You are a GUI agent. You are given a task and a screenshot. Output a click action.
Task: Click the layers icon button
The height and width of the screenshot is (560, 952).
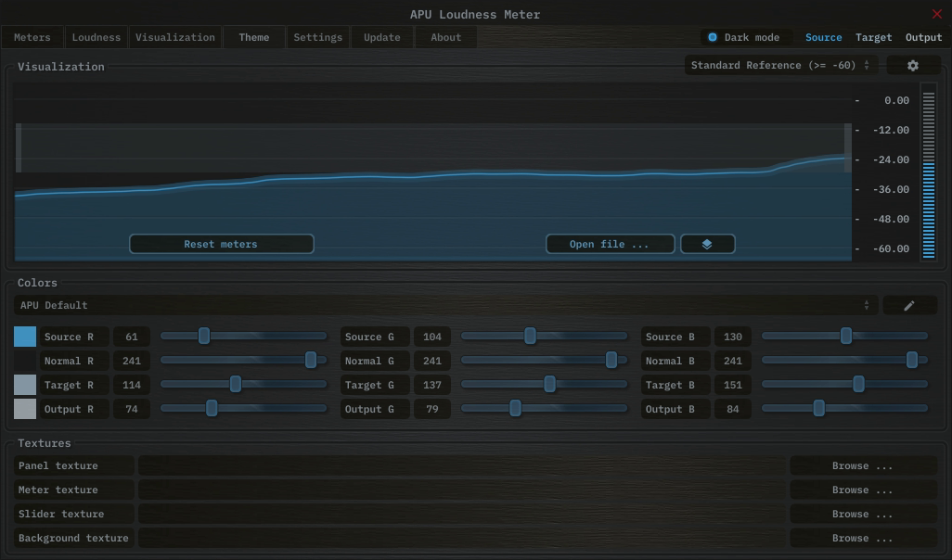(x=707, y=244)
